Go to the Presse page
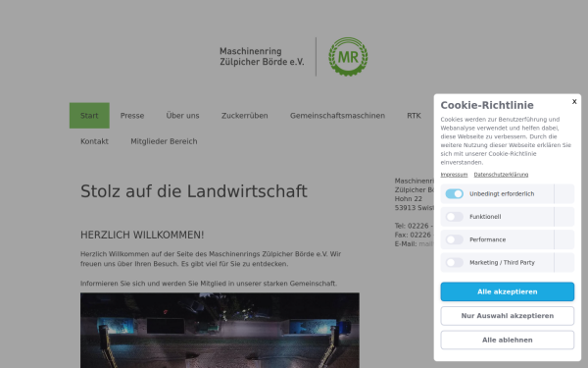Image resolution: width=588 pixels, height=368 pixels. 132,116
